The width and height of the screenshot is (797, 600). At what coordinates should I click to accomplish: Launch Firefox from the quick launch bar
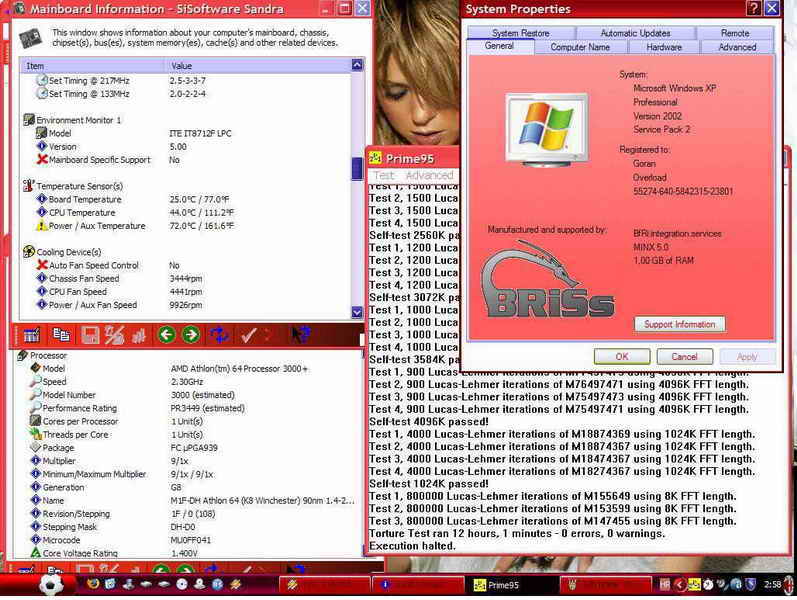tap(93, 584)
